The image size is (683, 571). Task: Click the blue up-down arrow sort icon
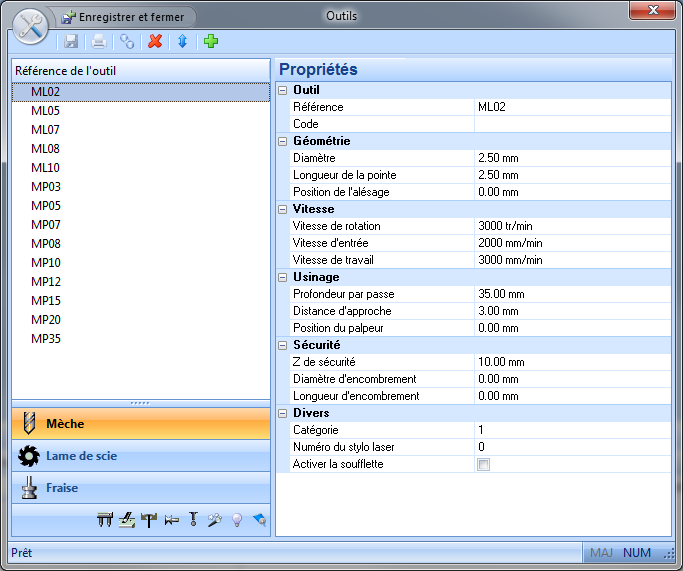tap(182, 41)
